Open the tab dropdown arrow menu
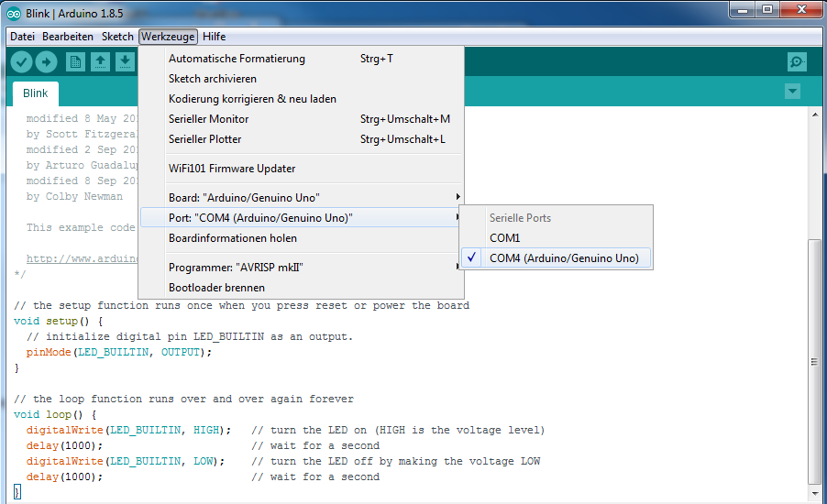The height and width of the screenshot is (504, 827). (x=792, y=92)
